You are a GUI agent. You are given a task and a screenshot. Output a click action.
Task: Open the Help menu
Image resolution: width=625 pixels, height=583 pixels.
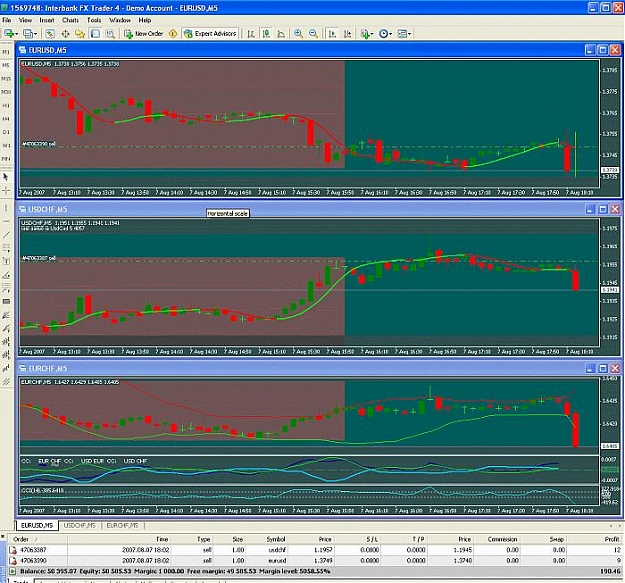coord(145,20)
